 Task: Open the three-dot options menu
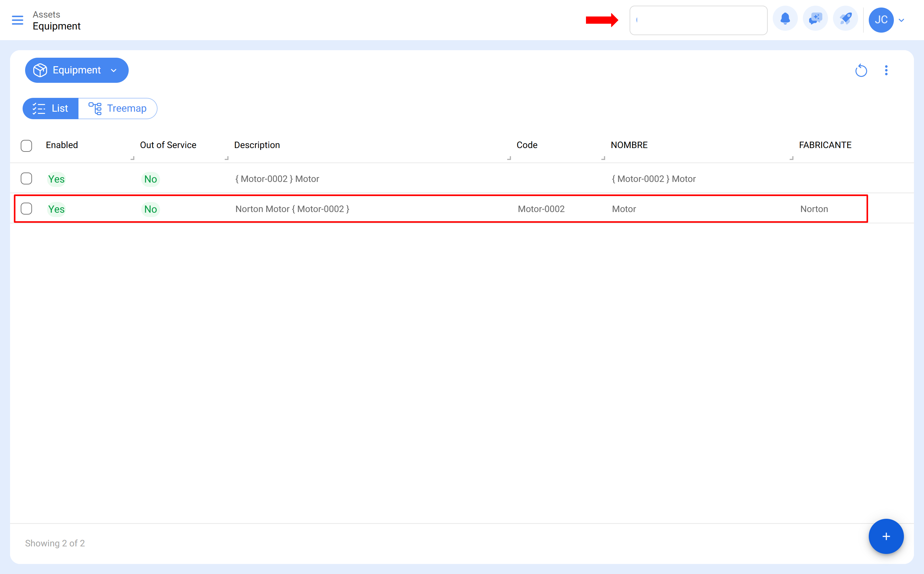(886, 70)
